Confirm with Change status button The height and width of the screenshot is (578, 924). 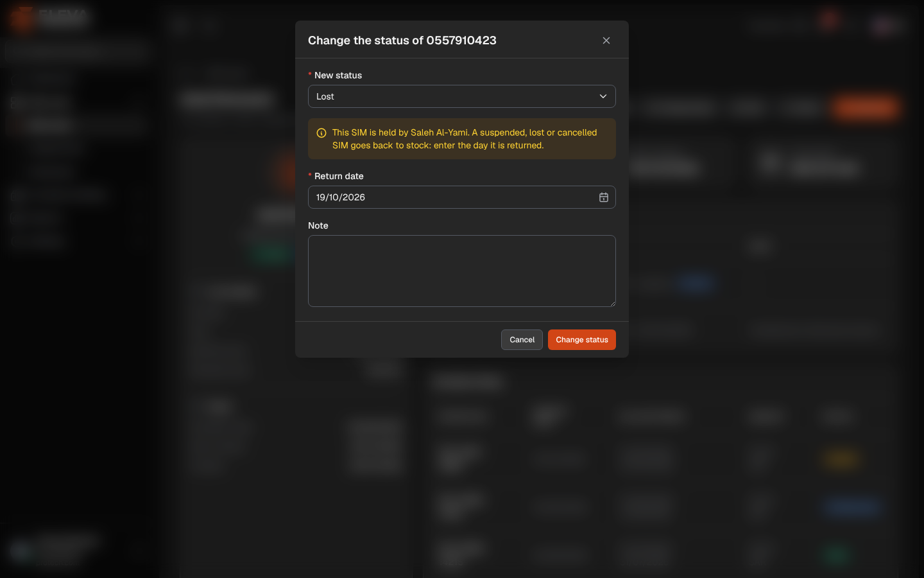582,340
